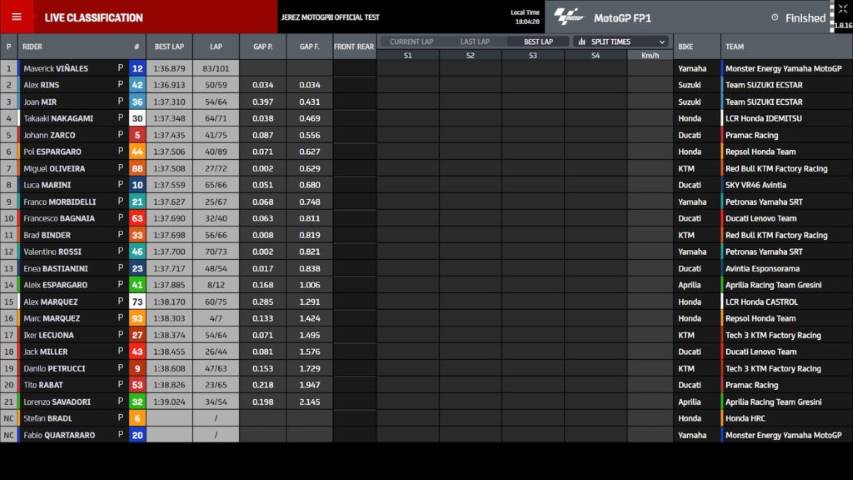Click the clock icon beside Finished
Screen dimensions: 853x480
[x=775, y=17]
